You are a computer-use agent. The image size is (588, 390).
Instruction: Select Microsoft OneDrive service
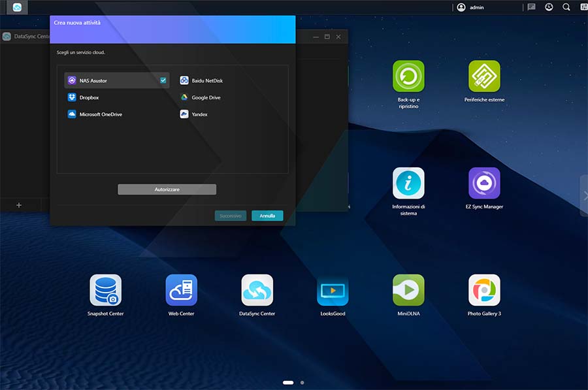[x=100, y=114]
